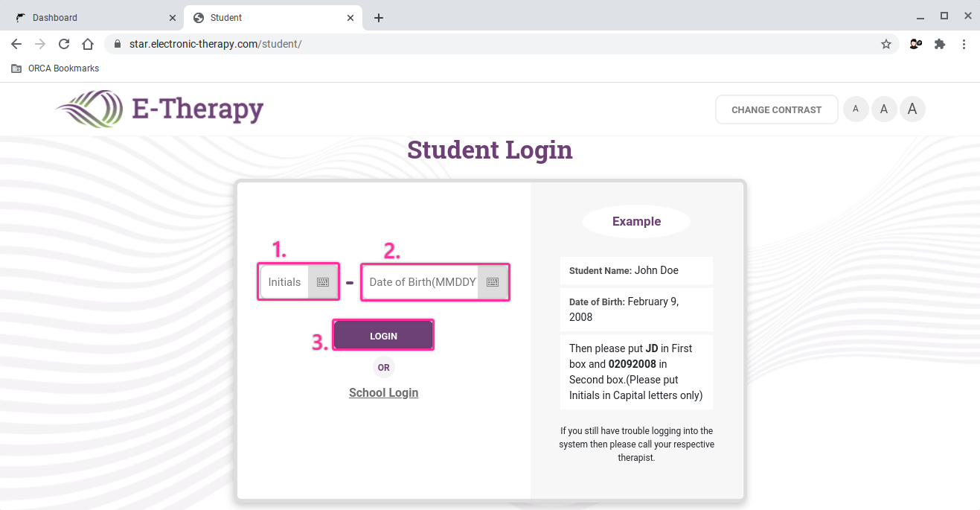Click the address bar URL
Image resolution: width=980 pixels, height=510 pixels.
coord(216,44)
